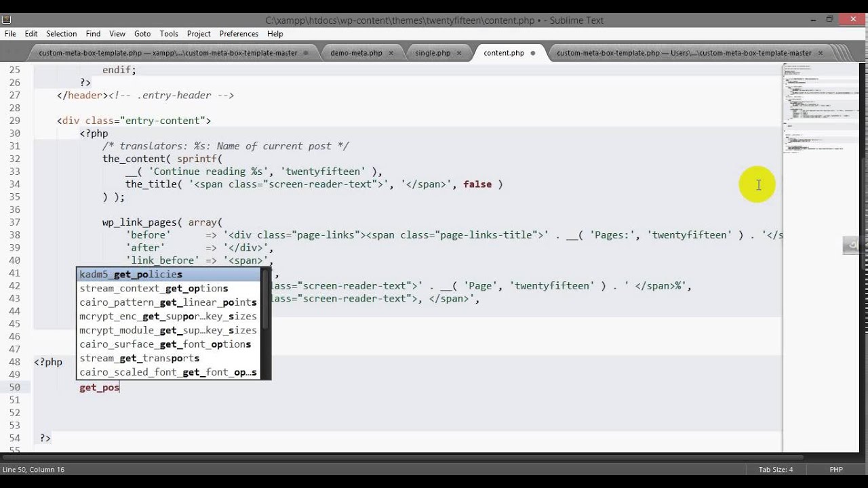
Task: Choose cairo_surface_get_font_options suggestion
Action: 168,344
